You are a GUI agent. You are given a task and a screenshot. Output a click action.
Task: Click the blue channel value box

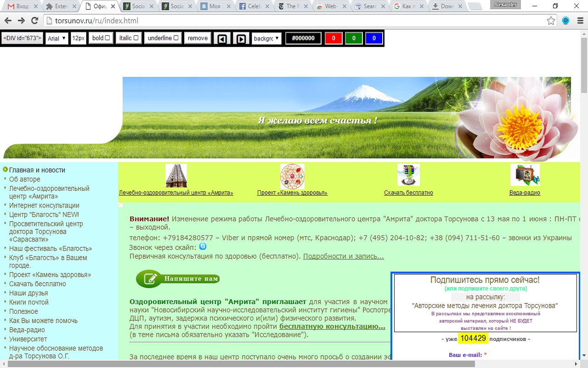(374, 38)
